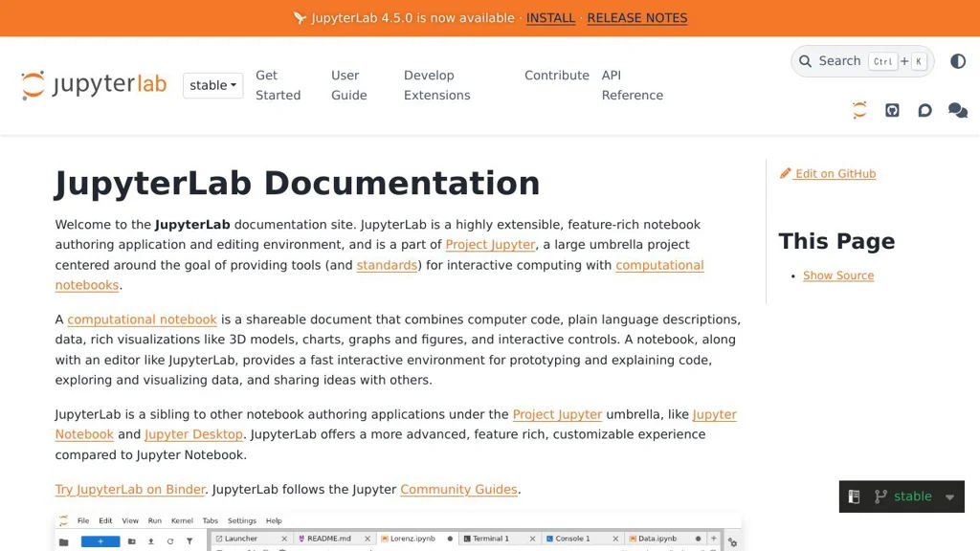
Task: Expand the Read the Docs stable flyout
Action: 902,496
